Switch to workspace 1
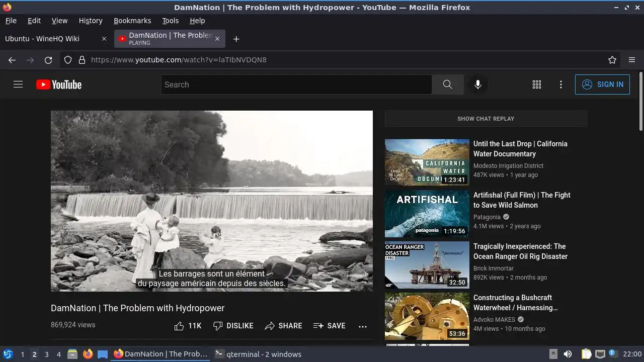Viewport: 644px width, 362px height. pyautogui.click(x=22, y=354)
